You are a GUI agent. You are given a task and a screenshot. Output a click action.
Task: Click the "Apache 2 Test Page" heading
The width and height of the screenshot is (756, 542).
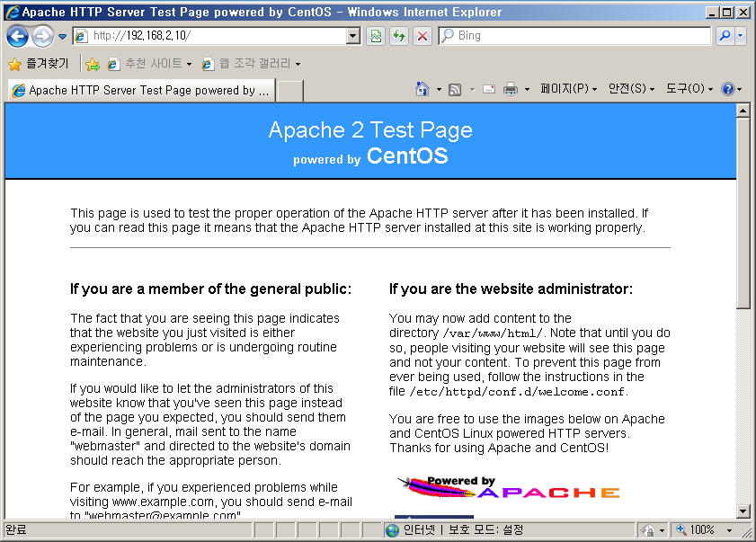pyautogui.click(x=370, y=129)
